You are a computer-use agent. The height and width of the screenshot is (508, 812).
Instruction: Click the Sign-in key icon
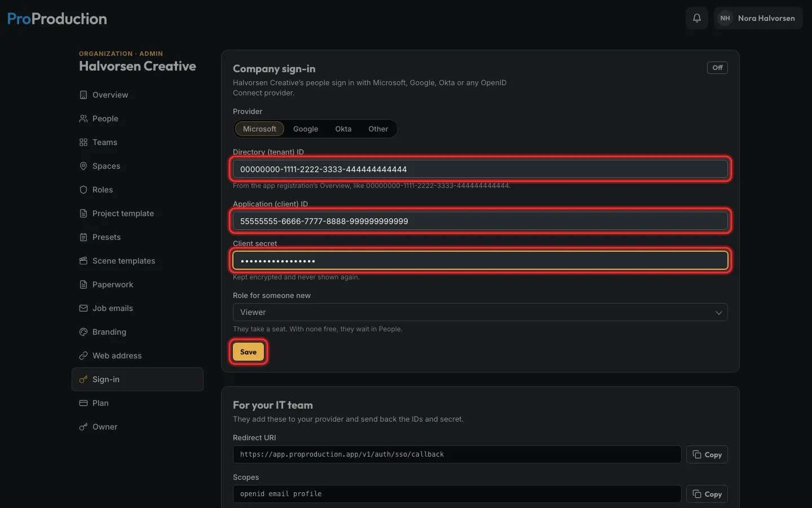83,379
